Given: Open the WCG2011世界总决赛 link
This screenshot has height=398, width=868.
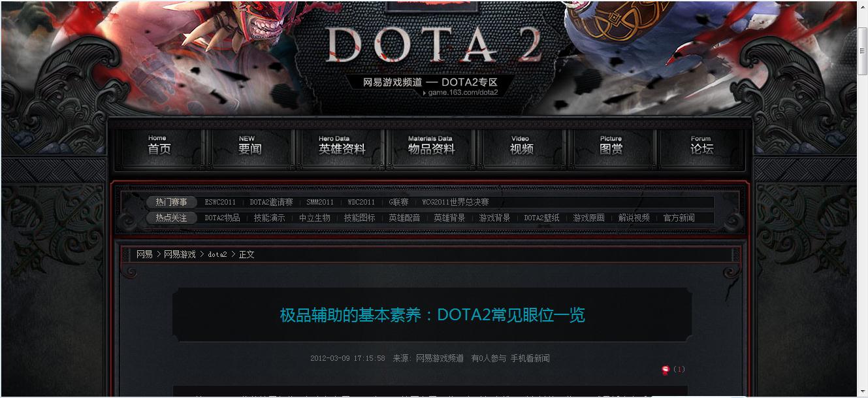Looking at the screenshot, I should tap(455, 202).
